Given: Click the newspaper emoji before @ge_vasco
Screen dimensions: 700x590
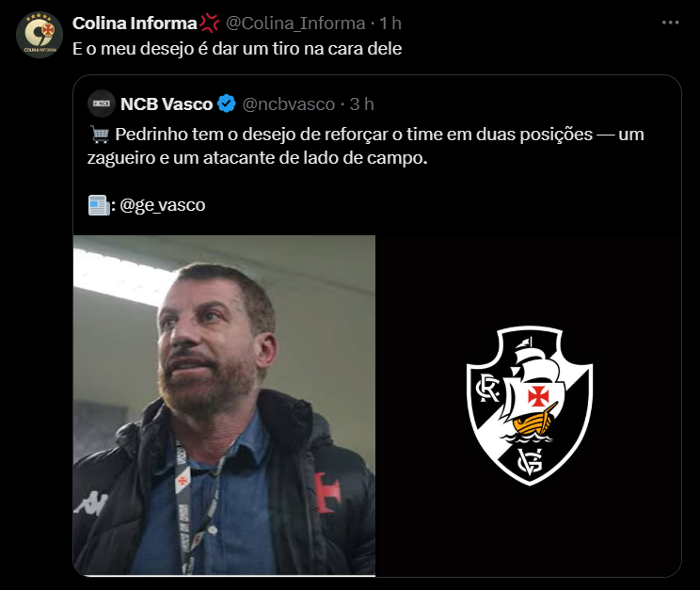Looking at the screenshot, I should (99, 205).
